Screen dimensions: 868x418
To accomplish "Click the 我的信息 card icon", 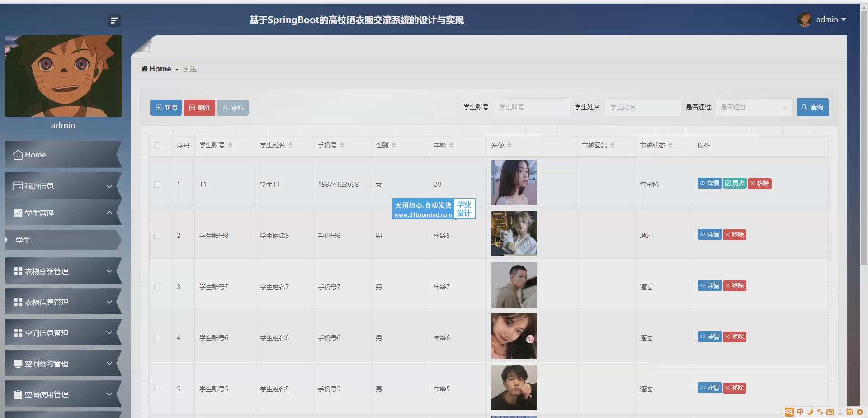I will [x=18, y=186].
